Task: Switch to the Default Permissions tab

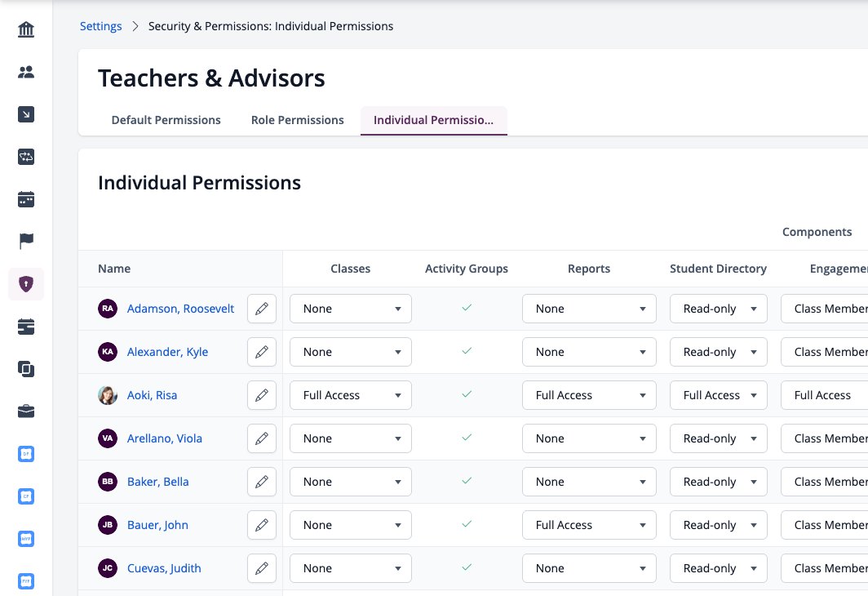Action: tap(166, 120)
